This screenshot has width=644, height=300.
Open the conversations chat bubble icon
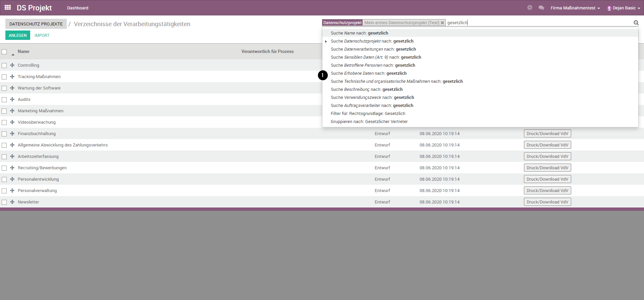pyautogui.click(x=541, y=8)
